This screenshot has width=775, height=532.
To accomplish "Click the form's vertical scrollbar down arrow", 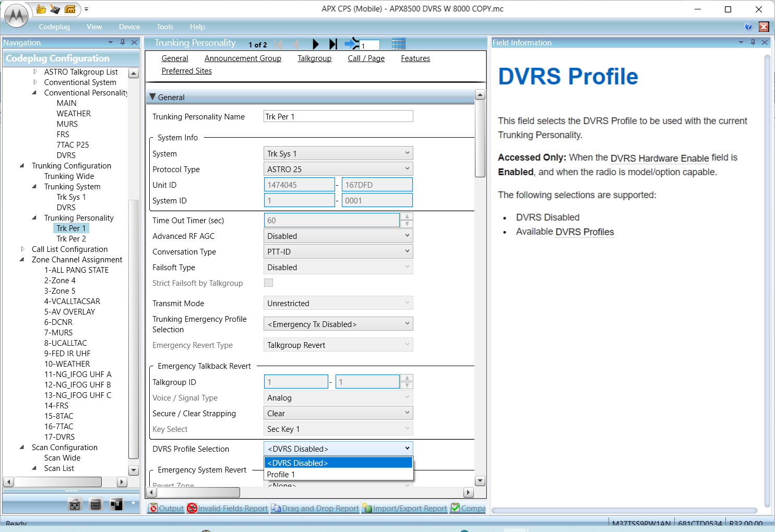I will [480, 481].
